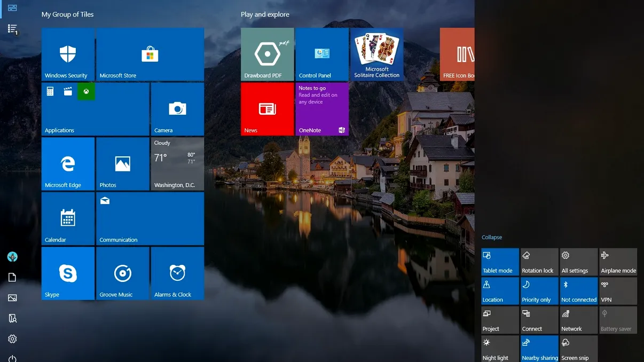The height and width of the screenshot is (362, 644).
Task: Open the Camera app
Action: tap(177, 109)
